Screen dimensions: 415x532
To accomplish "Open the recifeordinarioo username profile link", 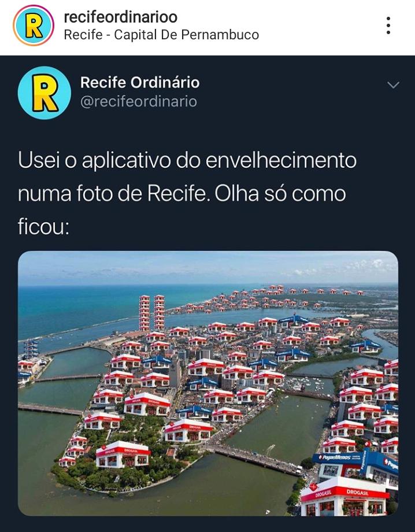I will click(x=120, y=17).
